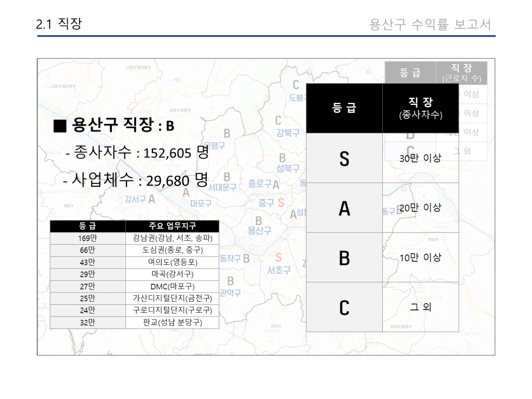The width and height of the screenshot is (532, 399).
Task: Click the gray '등 급' header behind the legend
Action: (410, 73)
